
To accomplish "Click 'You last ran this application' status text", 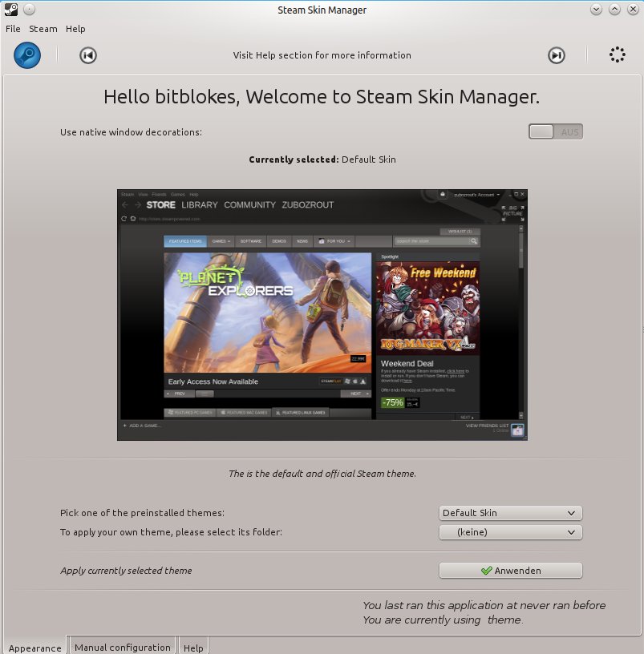I will pos(484,605).
